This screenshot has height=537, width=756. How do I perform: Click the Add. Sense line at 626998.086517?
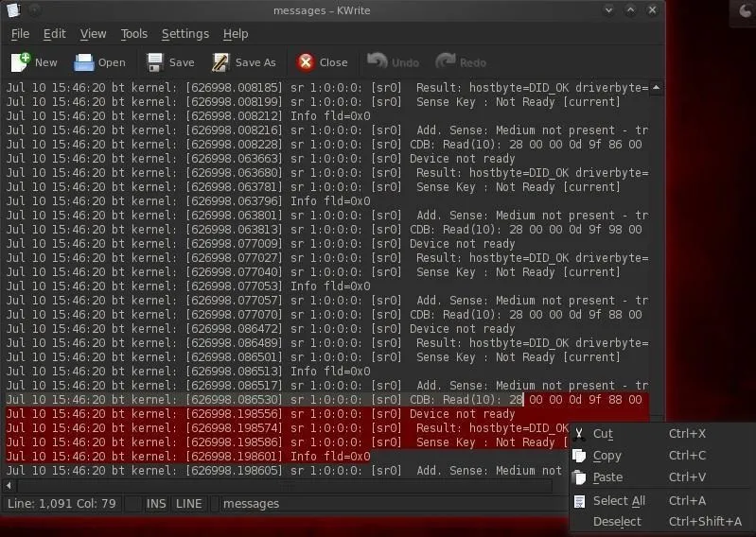click(326, 386)
